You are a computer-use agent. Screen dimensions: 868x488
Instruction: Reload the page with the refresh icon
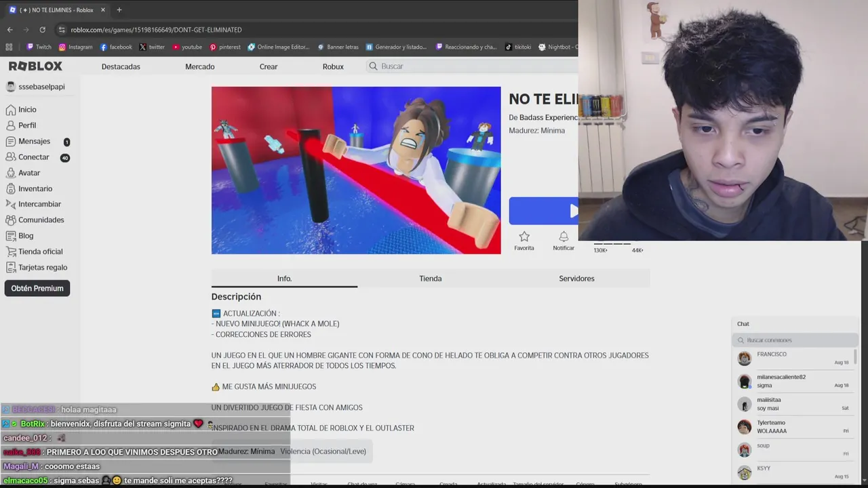[42, 30]
